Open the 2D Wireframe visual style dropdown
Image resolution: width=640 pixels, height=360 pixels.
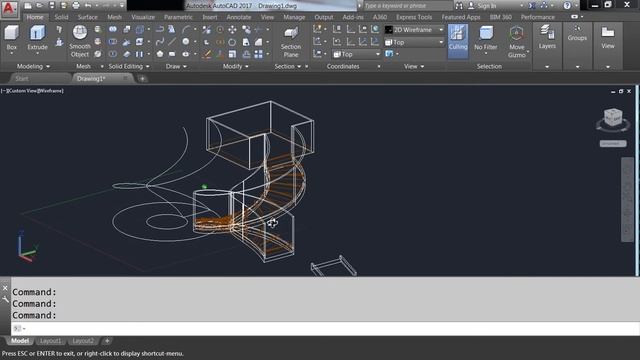pyautogui.click(x=414, y=30)
